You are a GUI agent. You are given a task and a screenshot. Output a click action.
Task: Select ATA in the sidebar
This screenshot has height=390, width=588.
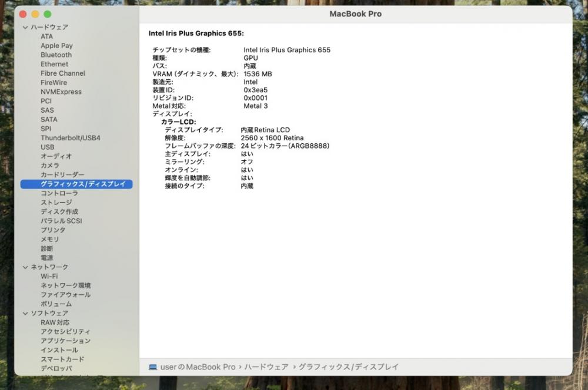click(47, 36)
